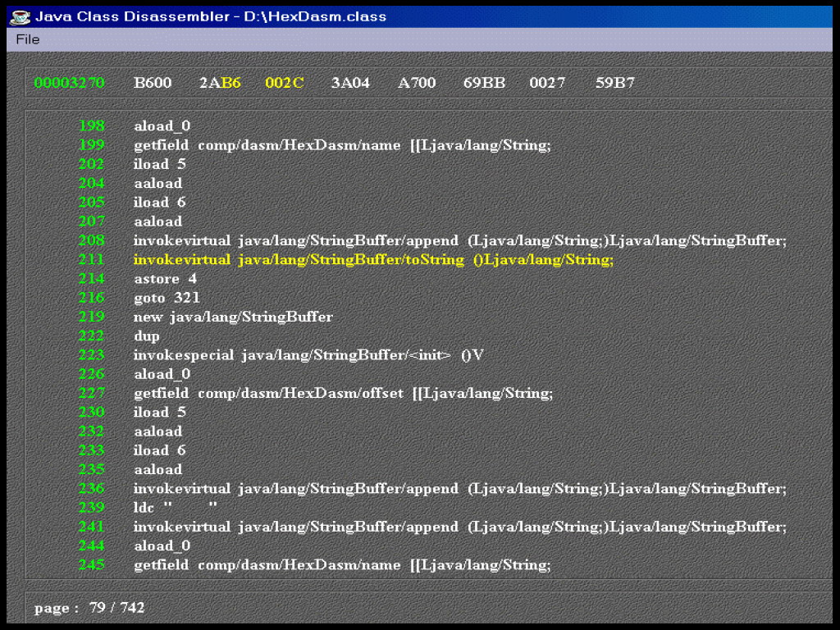Select the yellow hex word 002C

[285, 83]
